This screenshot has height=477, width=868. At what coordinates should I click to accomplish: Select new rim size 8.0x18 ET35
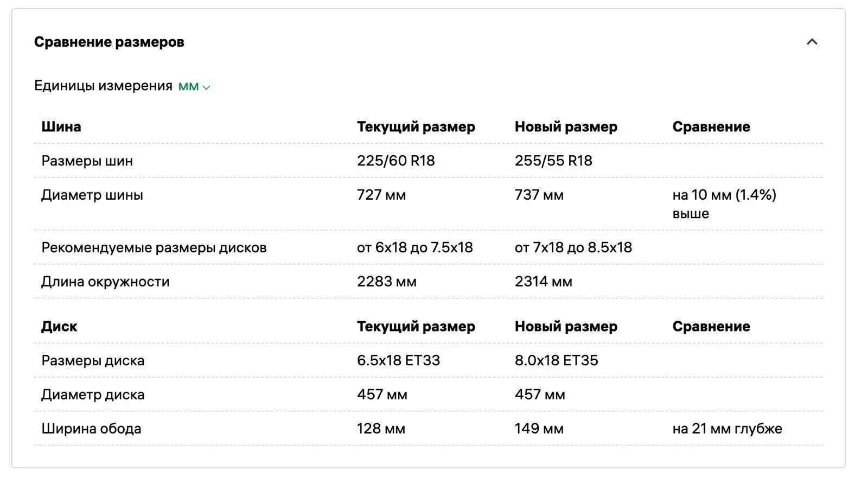coord(556,360)
